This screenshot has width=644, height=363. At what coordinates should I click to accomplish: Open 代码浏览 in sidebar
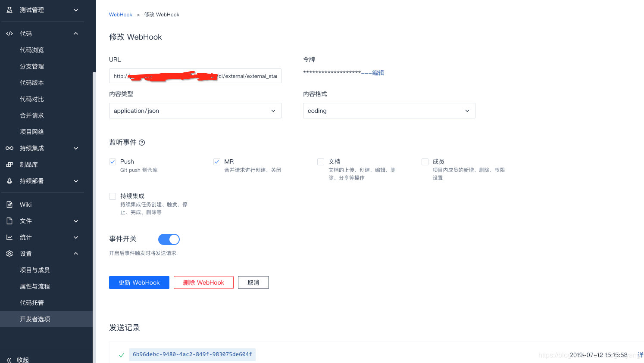pos(32,50)
